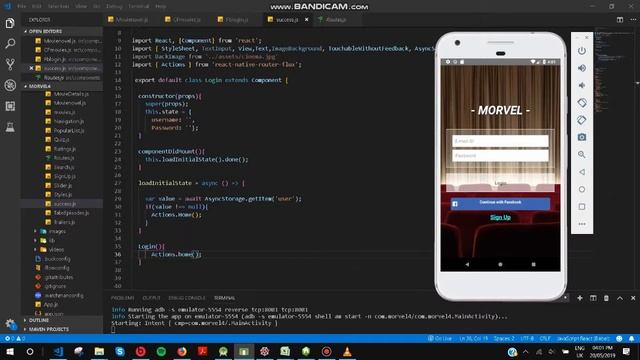Image resolution: width=640 pixels, height=360 pixels.
Task: Tap the phone screen Recents navigation button
Action: click(533, 264)
